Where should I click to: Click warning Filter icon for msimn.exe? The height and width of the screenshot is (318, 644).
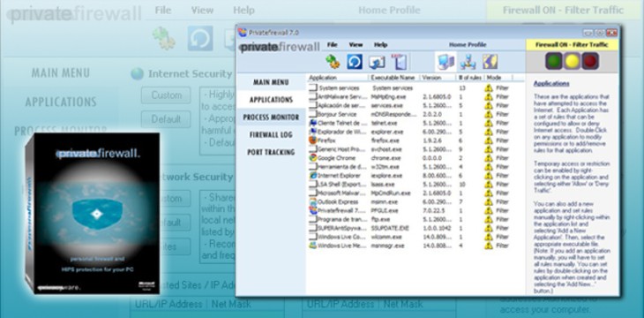pyautogui.click(x=489, y=201)
